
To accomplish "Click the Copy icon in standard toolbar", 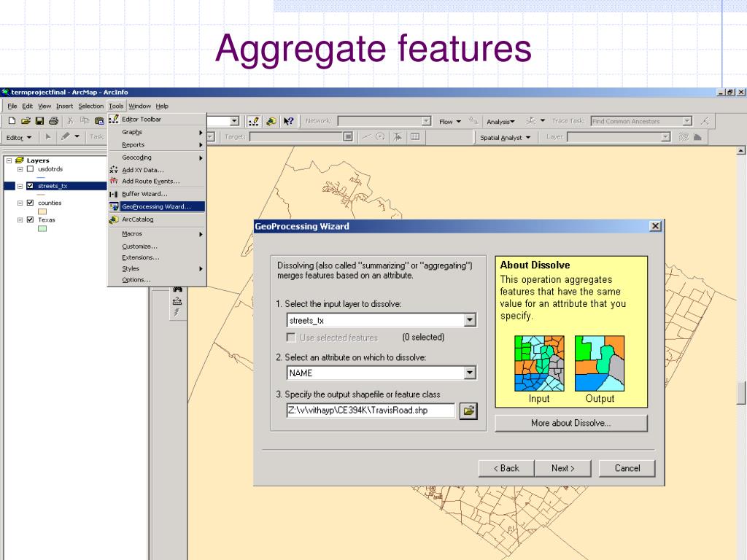I will [x=85, y=121].
